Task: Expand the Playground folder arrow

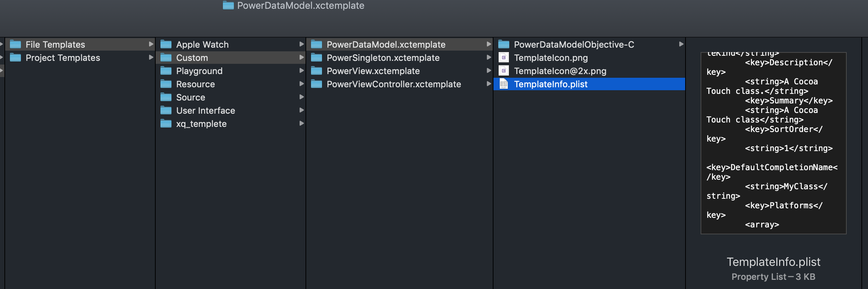Action: (301, 71)
